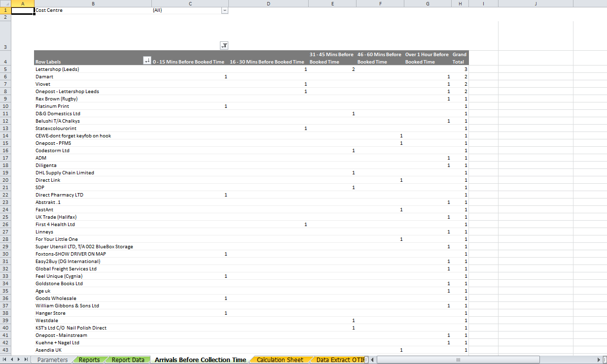This screenshot has height=364, width=607.
Task: Select the UK Trade (Halifax) cell
Action: click(93, 217)
